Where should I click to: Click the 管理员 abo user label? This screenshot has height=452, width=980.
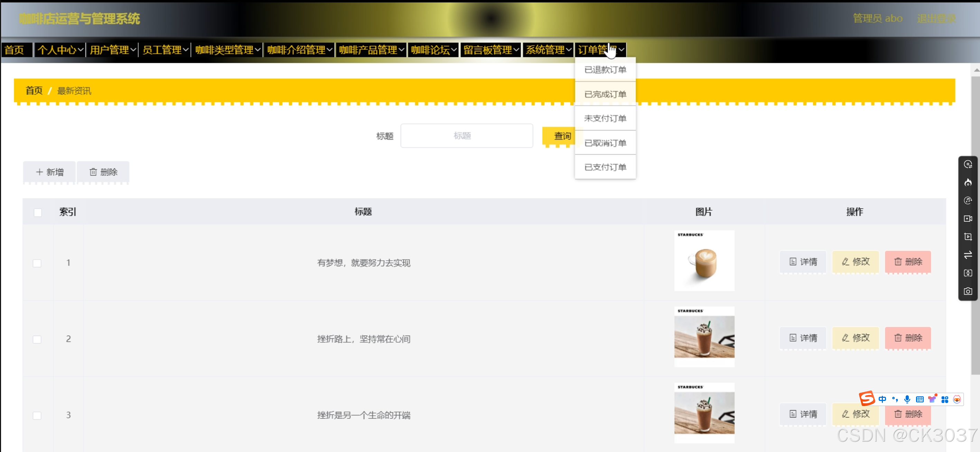pyautogui.click(x=877, y=18)
